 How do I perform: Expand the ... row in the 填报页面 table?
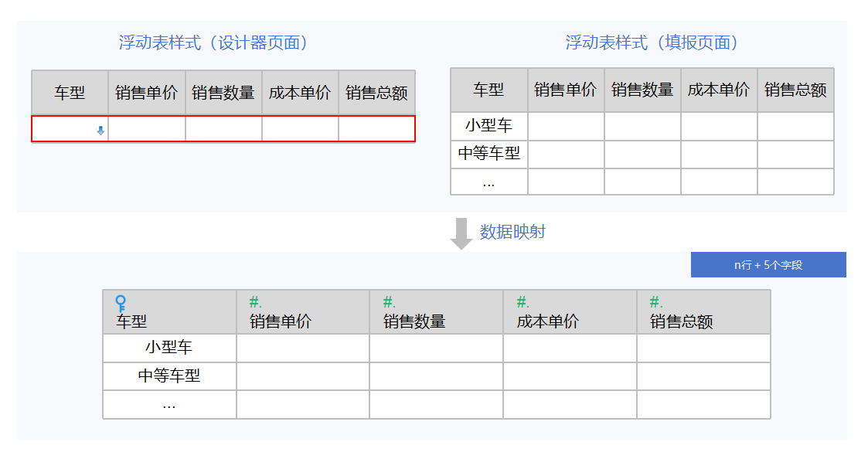coord(488,182)
